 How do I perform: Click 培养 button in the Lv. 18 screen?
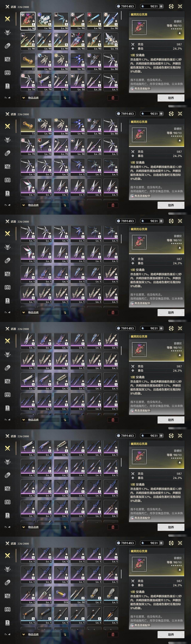point(171,98)
